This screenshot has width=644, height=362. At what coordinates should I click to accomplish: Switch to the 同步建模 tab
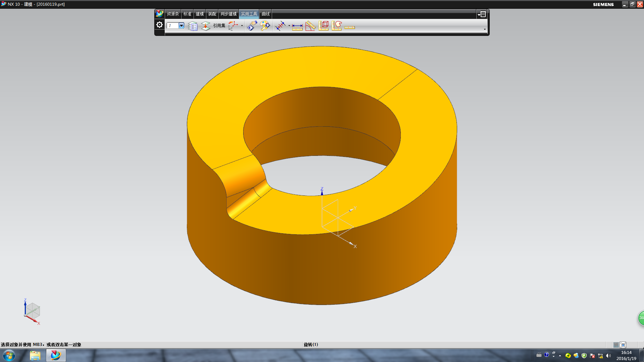(x=228, y=14)
